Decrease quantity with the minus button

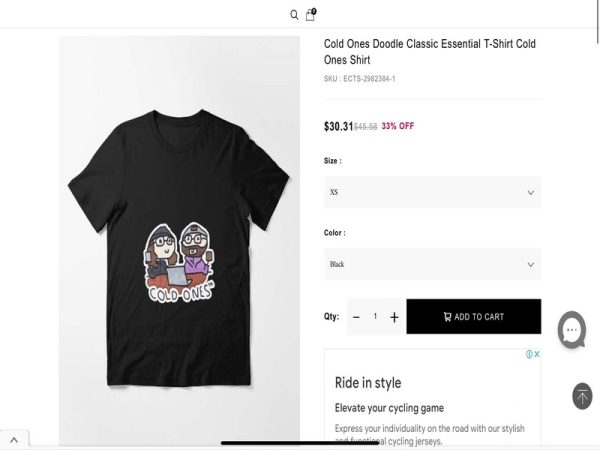pos(356,317)
